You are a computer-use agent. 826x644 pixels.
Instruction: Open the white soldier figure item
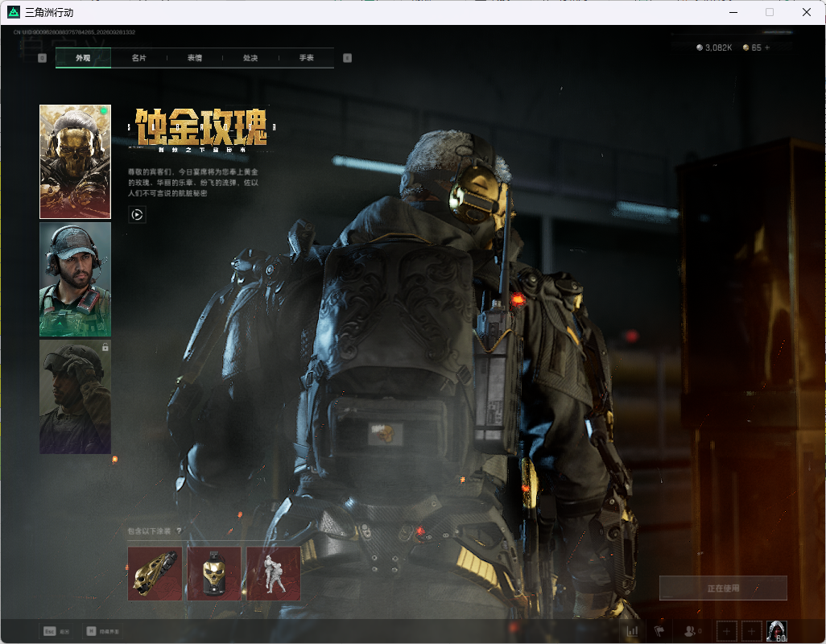pos(274,573)
